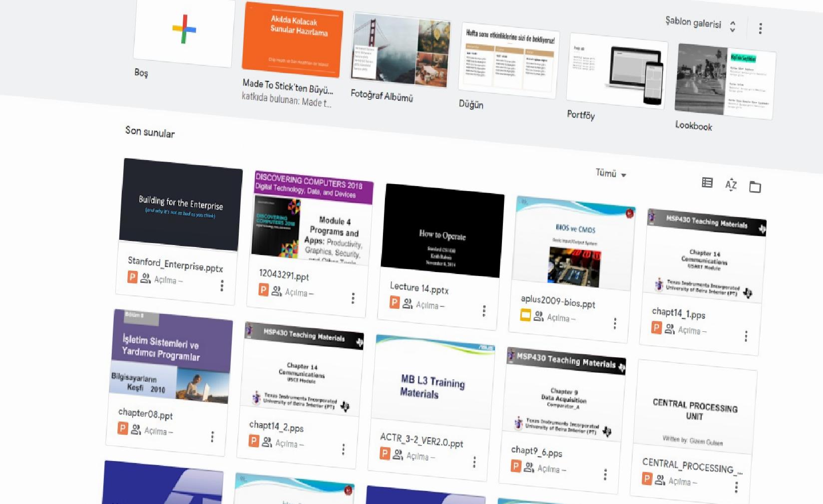Open the Portföy template
823x504 pixels.
[617, 71]
